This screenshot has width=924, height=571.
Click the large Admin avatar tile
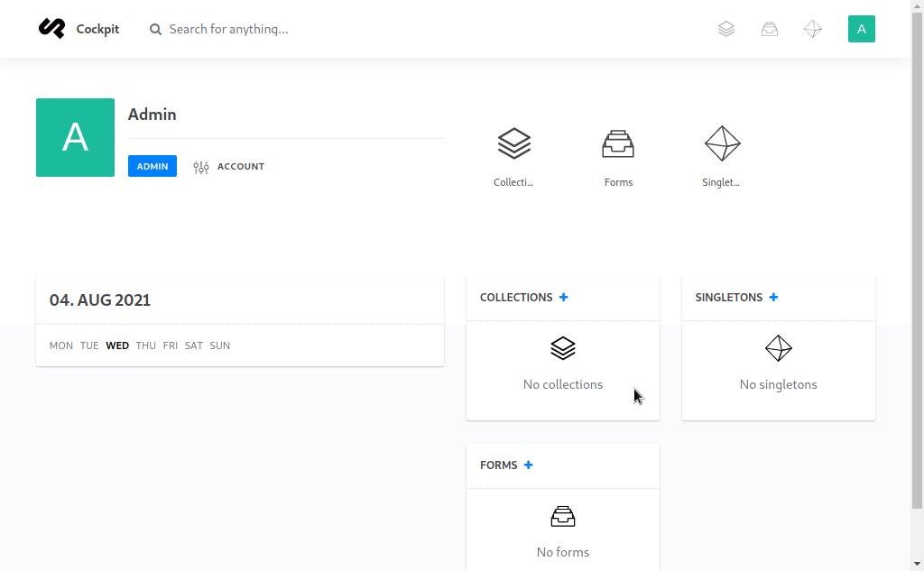(x=76, y=137)
